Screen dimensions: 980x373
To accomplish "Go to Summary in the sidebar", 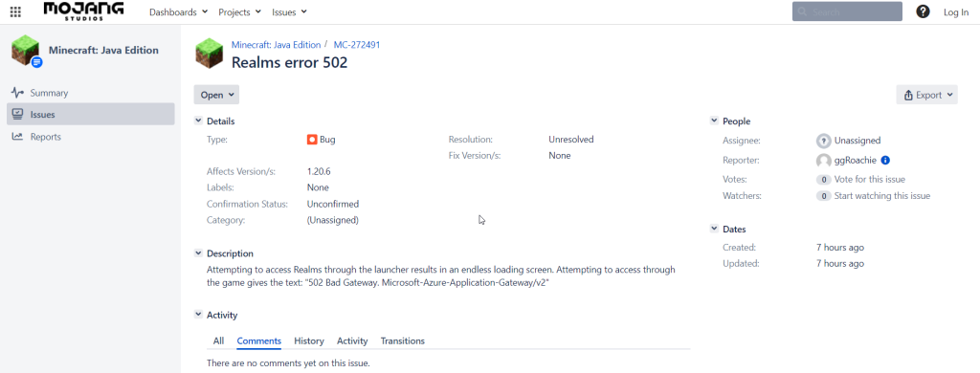I will 91,93.
